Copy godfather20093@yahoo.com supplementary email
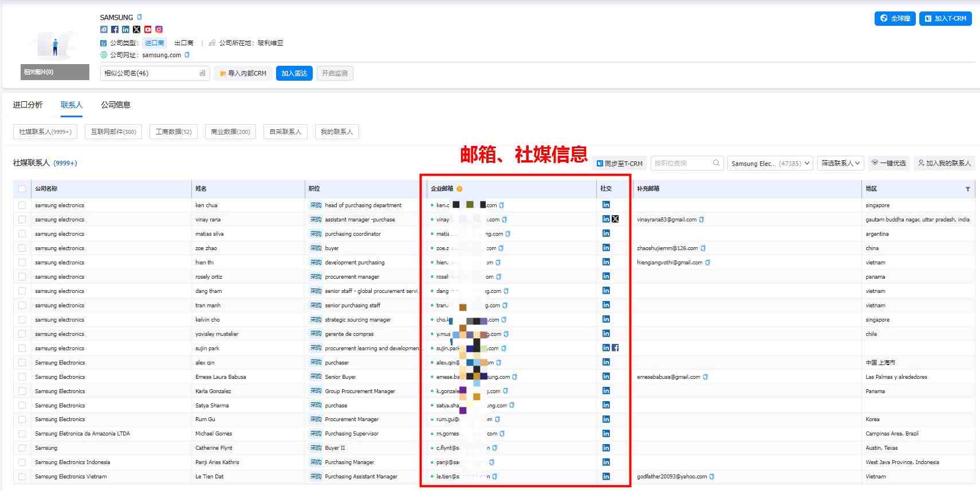Viewport: 980px width, 491px height. tap(711, 477)
